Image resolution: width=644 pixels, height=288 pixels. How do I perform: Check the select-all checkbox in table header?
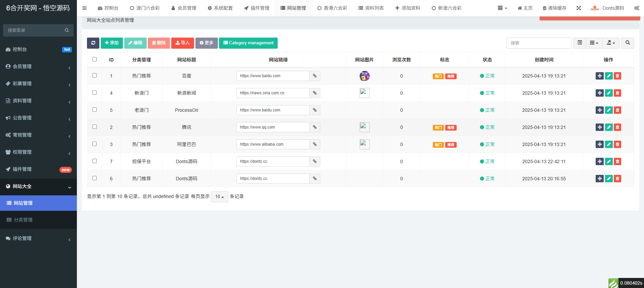click(x=94, y=59)
